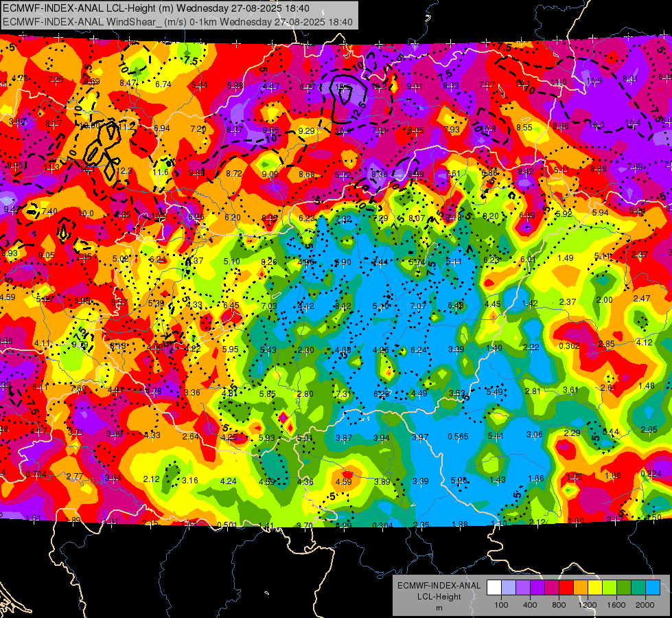
Task: Click the map value '0.704'
Action: (36, 474)
